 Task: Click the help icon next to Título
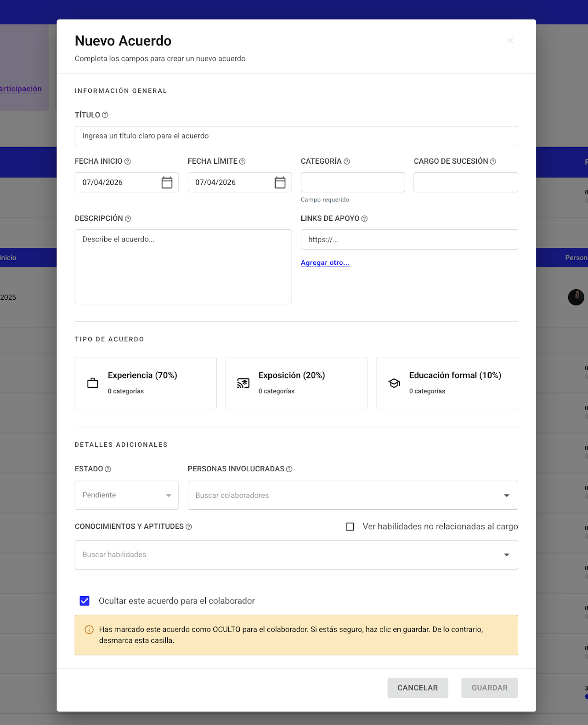(x=105, y=115)
